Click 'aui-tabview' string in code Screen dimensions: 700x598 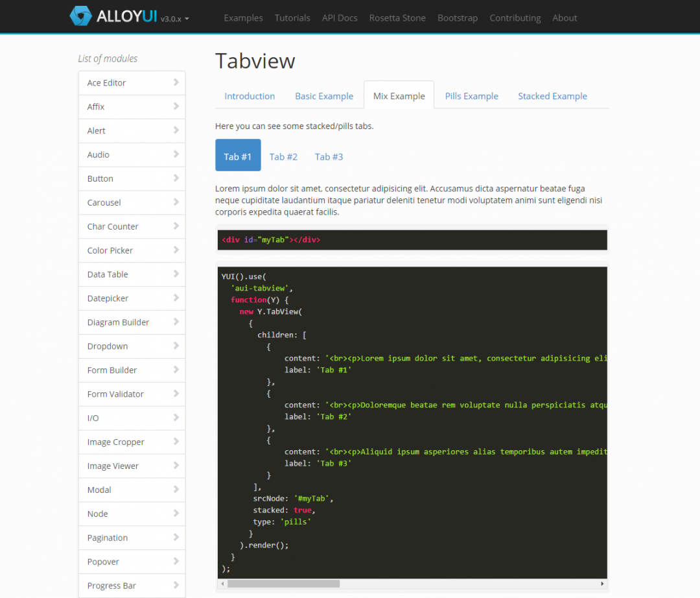pyautogui.click(x=260, y=288)
